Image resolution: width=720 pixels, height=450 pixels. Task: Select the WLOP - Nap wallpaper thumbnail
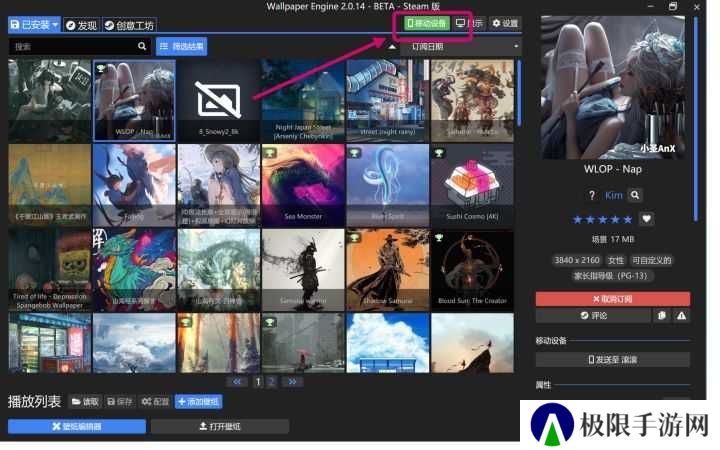coord(134,101)
